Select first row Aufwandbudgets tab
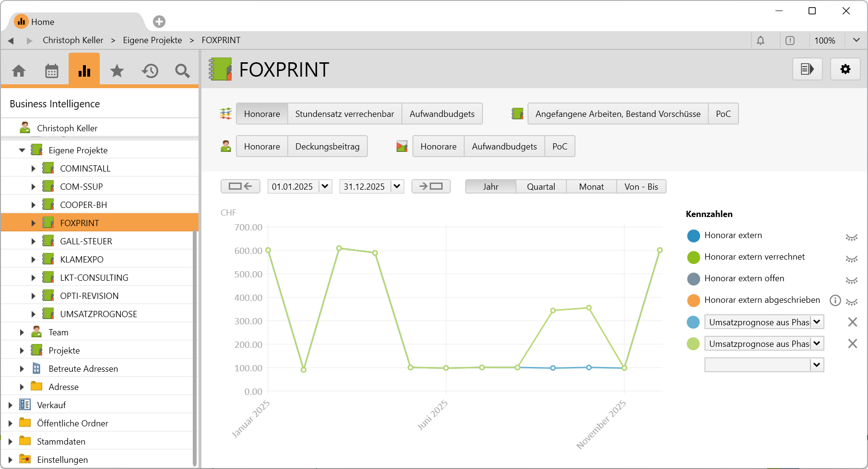868x469 pixels. 442,114
